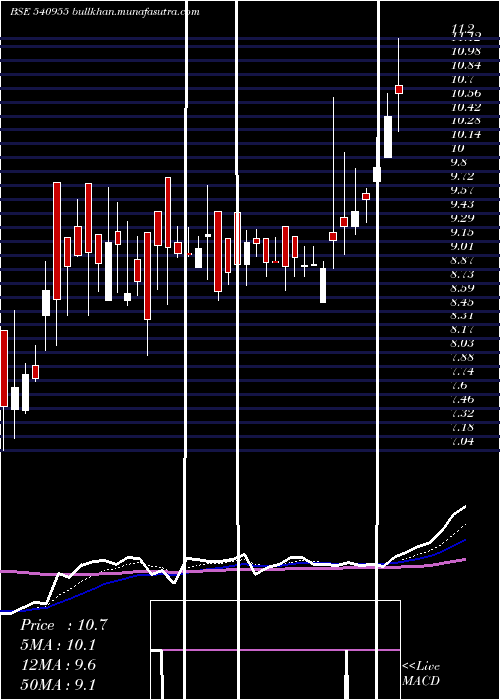Click the 12MA : 9.6 legend text
The height and width of the screenshot is (700, 500).
tap(58, 665)
